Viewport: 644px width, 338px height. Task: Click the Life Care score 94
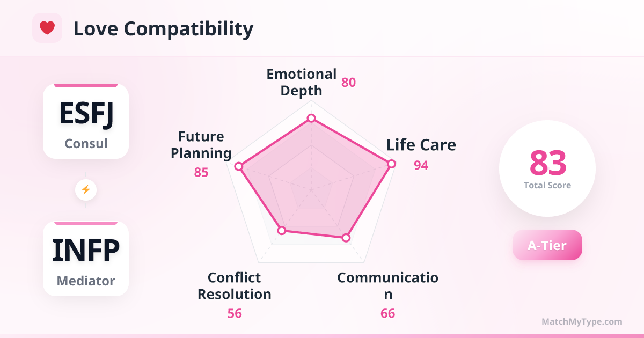421,166
